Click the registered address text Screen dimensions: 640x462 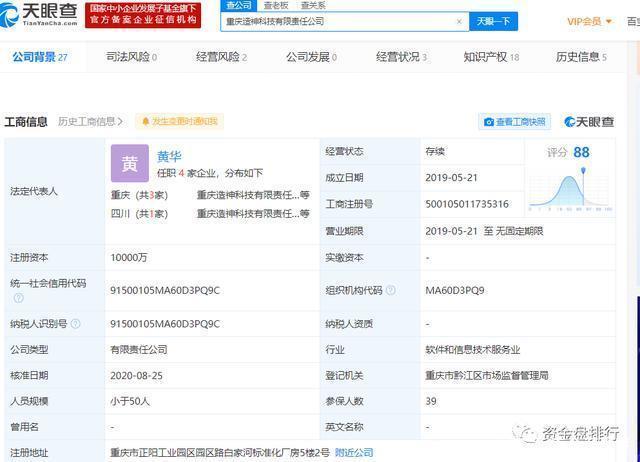click(x=220, y=452)
